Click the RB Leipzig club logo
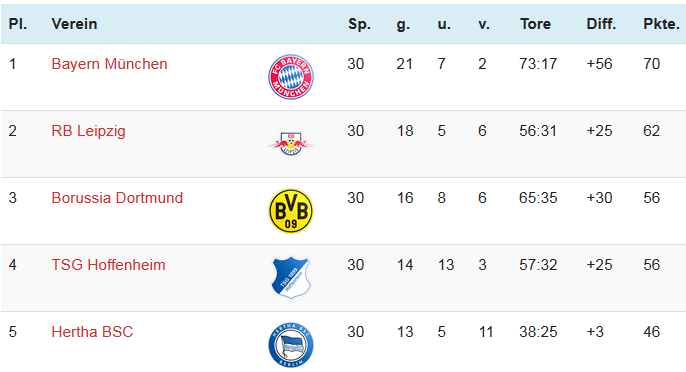 [291, 144]
